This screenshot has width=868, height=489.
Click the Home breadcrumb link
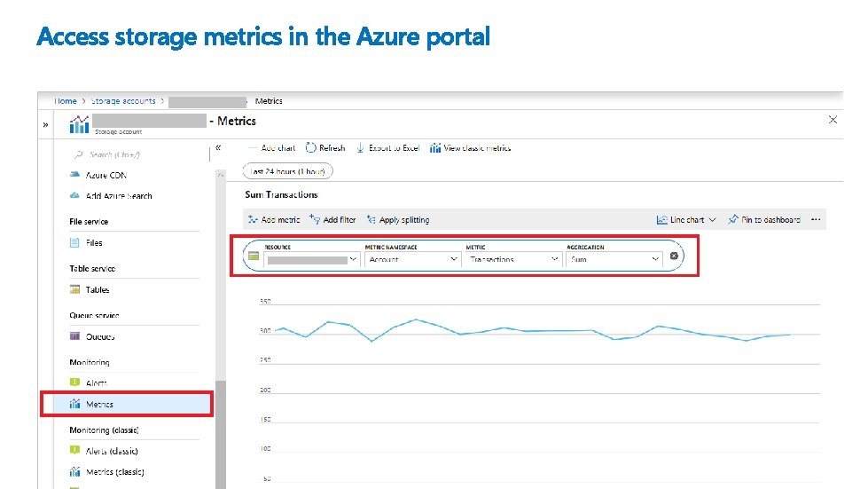pos(66,101)
